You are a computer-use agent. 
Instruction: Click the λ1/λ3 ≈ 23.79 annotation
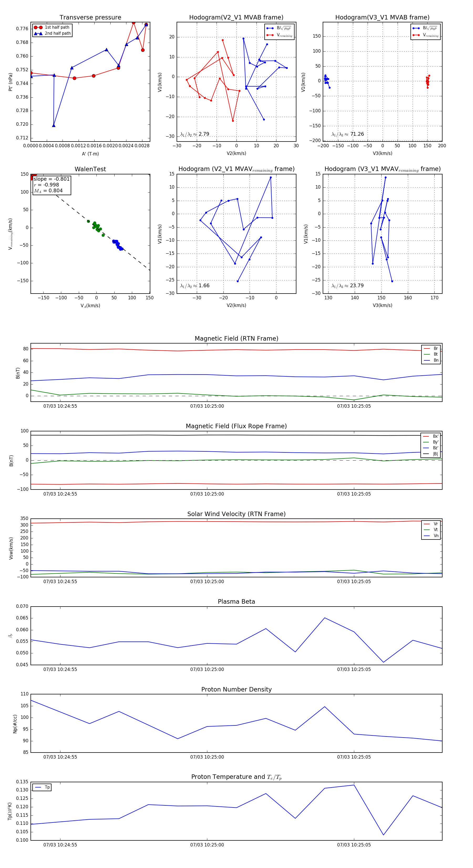[347, 286]
